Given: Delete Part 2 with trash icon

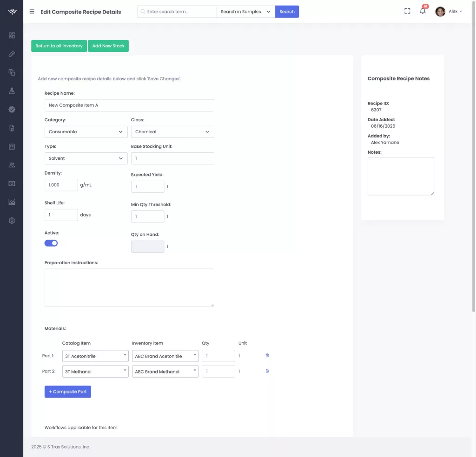Looking at the screenshot, I should point(267,371).
